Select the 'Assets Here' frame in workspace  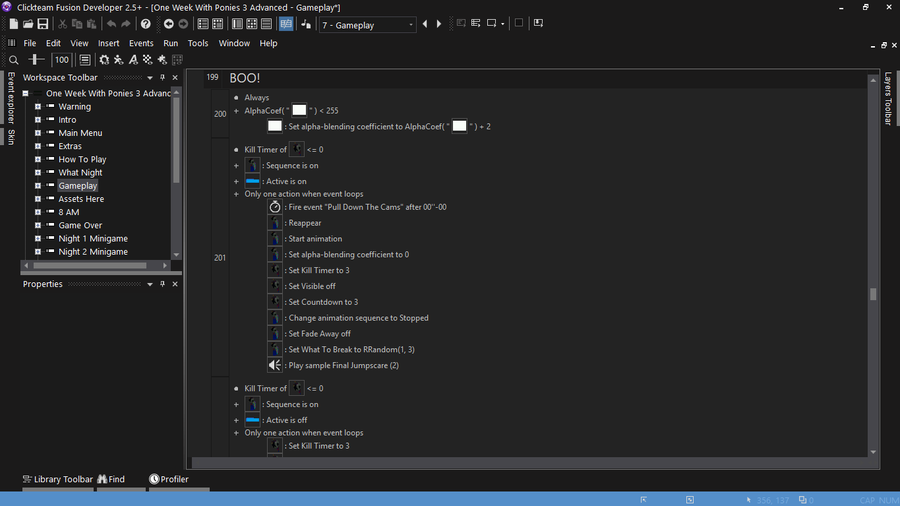pyautogui.click(x=81, y=199)
